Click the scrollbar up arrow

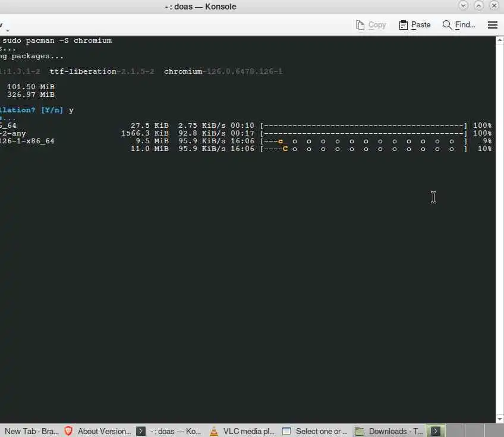(499, 40)
